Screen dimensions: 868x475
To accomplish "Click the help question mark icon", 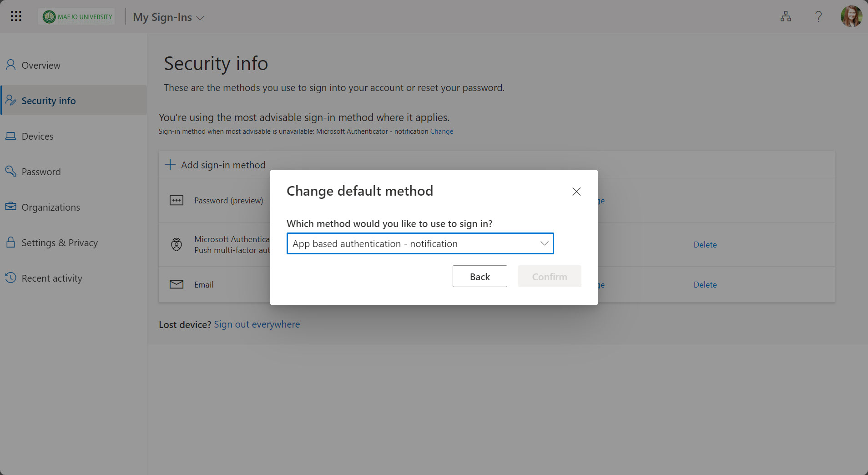I will [818, 17].
